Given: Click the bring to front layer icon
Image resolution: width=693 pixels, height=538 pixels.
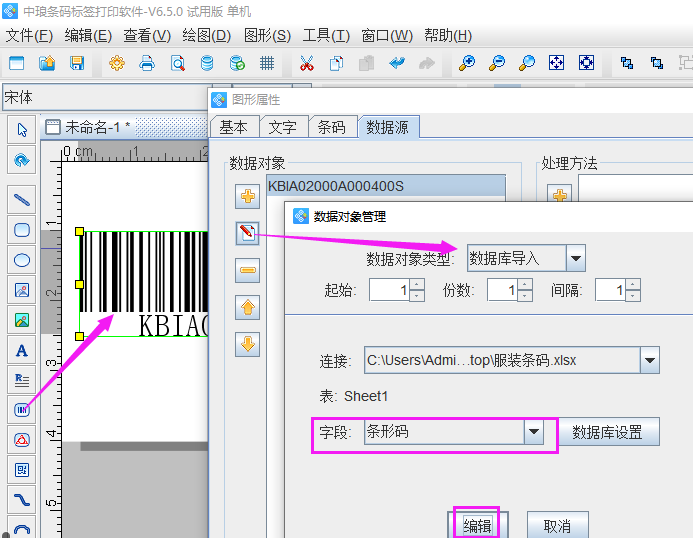Looking at the screenshot, I should coord(627,63).
